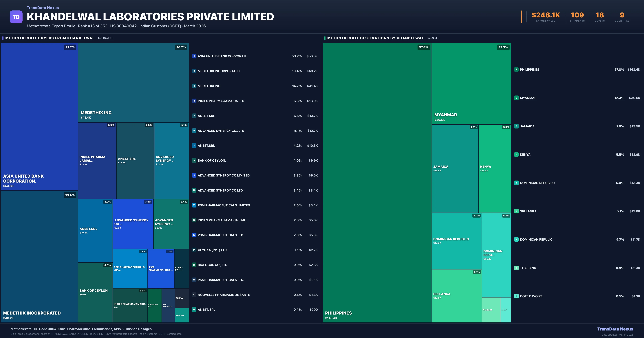Image resolution: width=644 pixels, height=338 pixels.
Task: Select the METHOTREXATE BUYERS FROM KHANDELWAL header
Action: point(50,38)
